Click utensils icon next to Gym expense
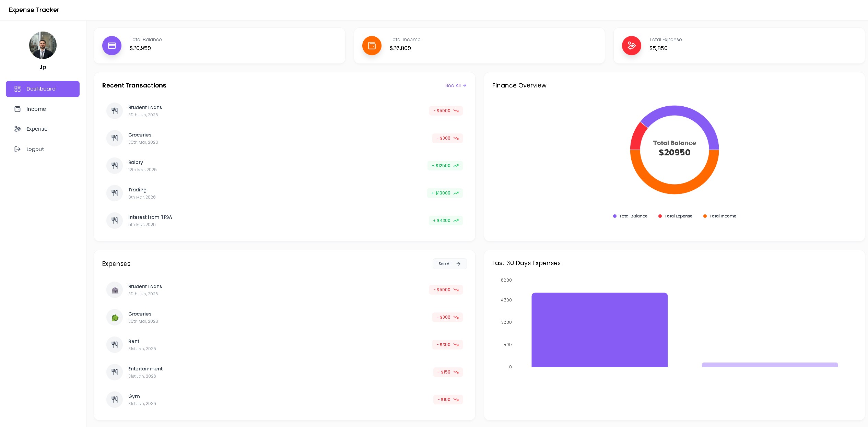This screenshot has height=427, width=868. point(115,400)
